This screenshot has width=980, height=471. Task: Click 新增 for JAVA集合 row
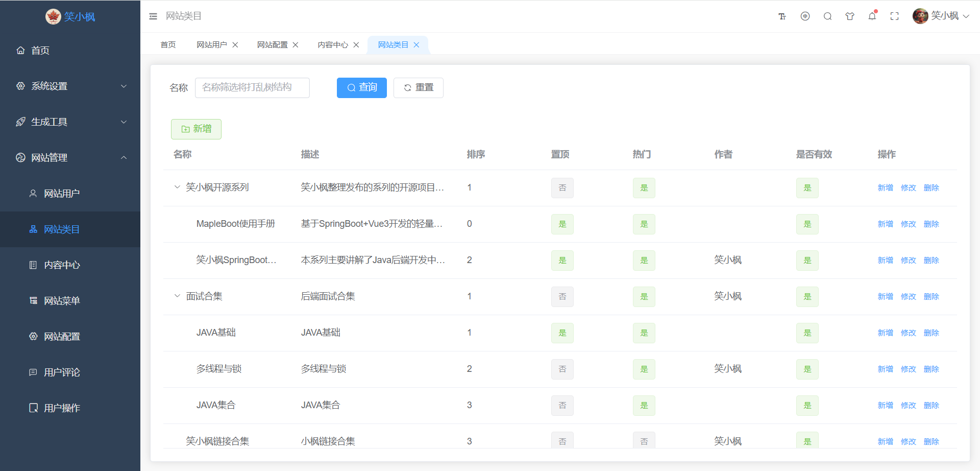click(x=886, y=405)
